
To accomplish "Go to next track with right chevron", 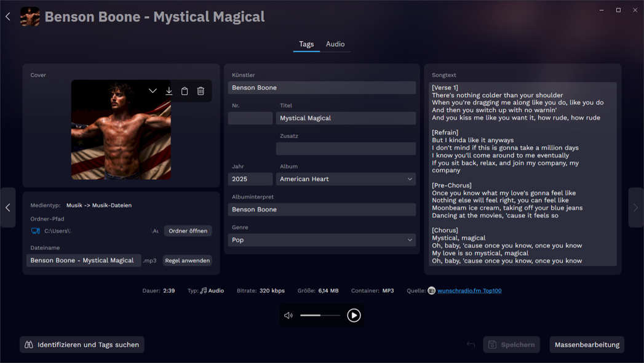I will point(635,208).
